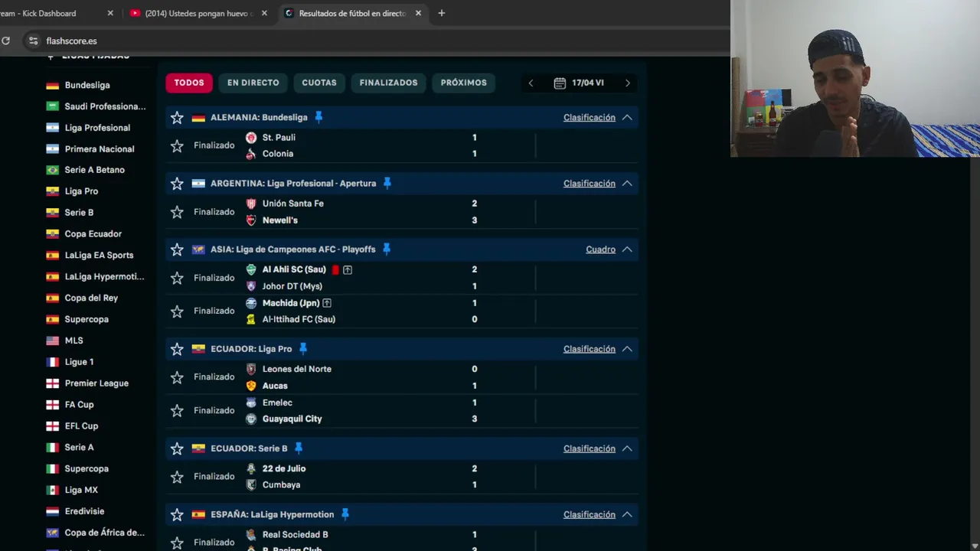Open Saudi Professional League in sidebar

click(x=105, y=106)
